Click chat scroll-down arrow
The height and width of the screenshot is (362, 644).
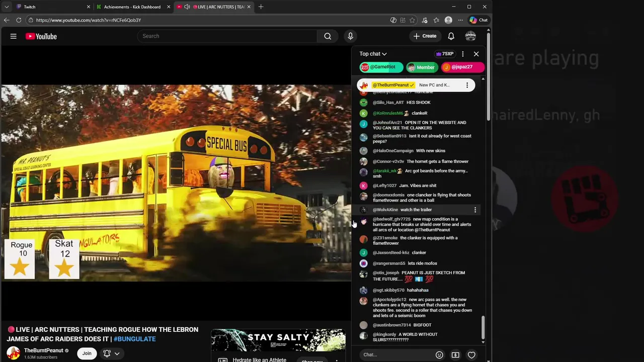(x=483, y=342)
